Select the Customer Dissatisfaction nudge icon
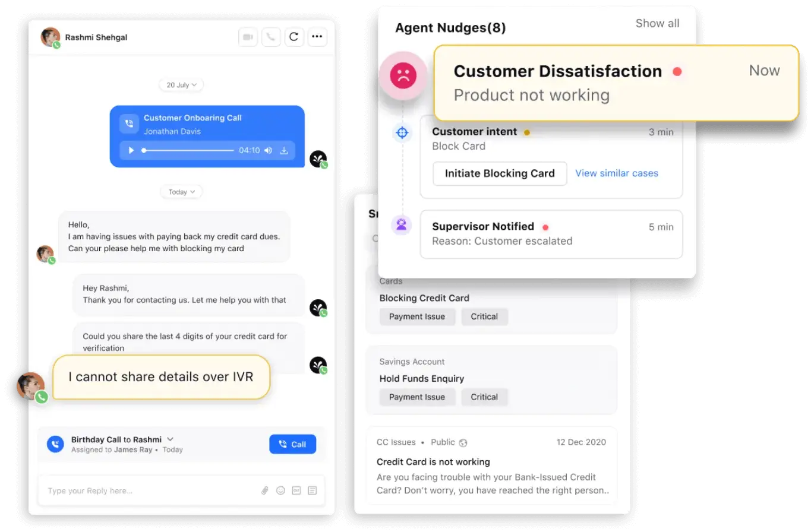Screen dimensions: 811x532 pyautogui.click(x=403, y=75)
